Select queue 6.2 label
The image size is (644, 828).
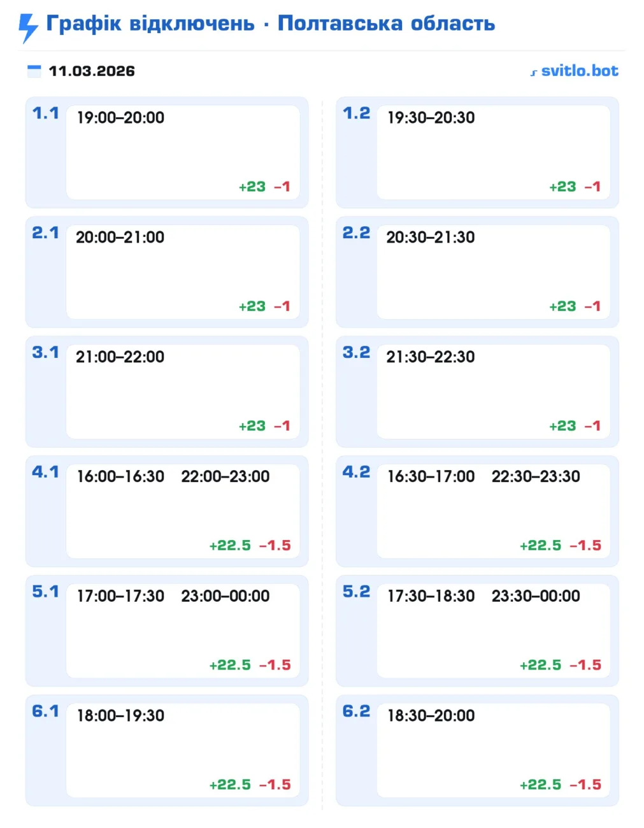[x=356, y=711]
